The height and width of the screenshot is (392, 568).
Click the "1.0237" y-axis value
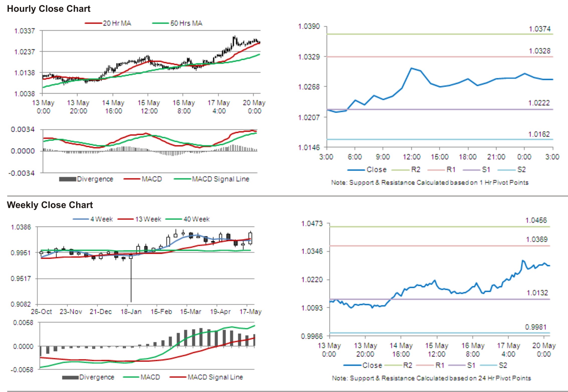pyautogui.click(x=25, y=52)
